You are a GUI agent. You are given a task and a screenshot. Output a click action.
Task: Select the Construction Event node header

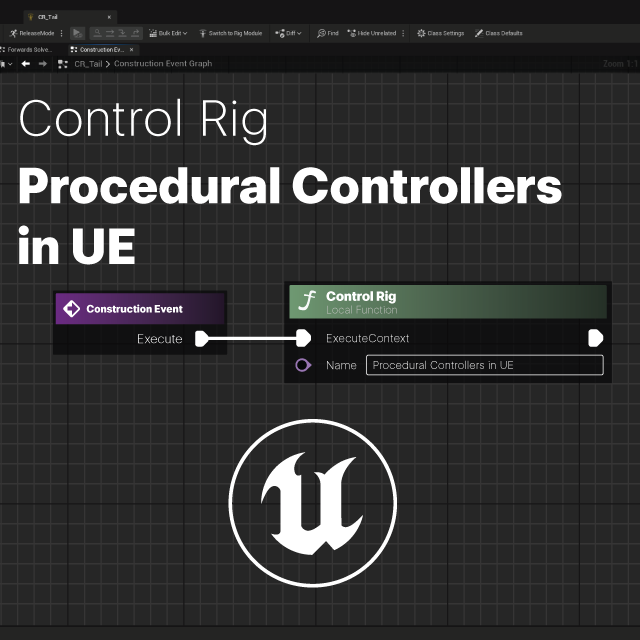coord(140,309)
